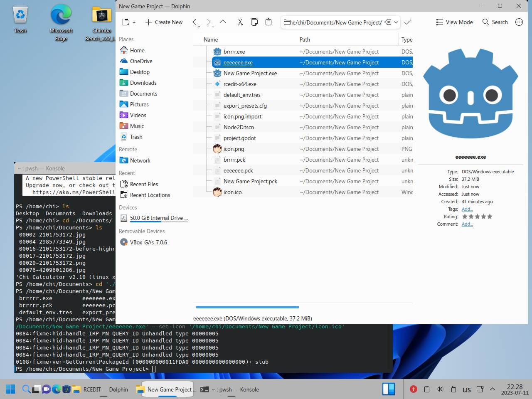Open the View Mode dropdown
Screen dimensions: 532x399
point(454,22)
